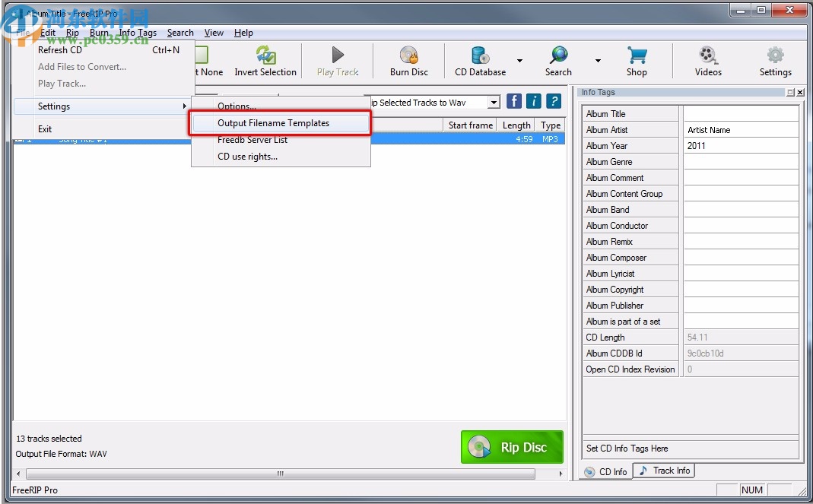Viewport: 813px width, 504px height.
Task: Click the Invert Selection toolbar icon
Action: click(x=265, y=61)
